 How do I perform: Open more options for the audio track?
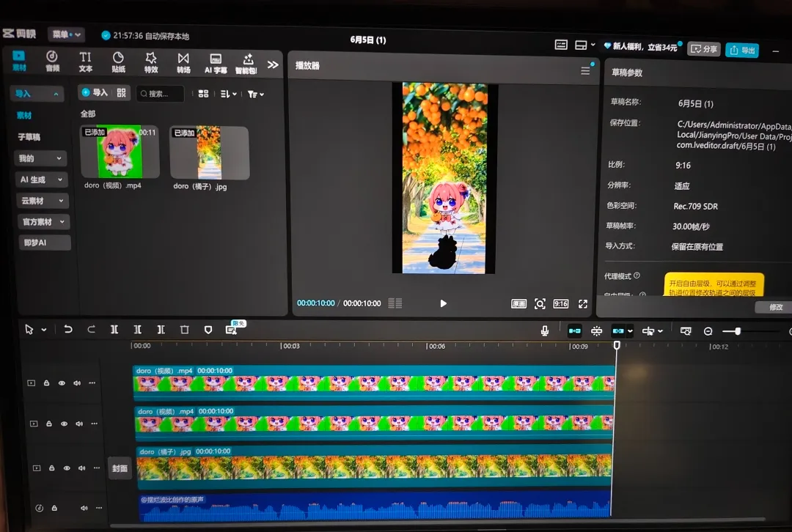[x=99, y=508]
